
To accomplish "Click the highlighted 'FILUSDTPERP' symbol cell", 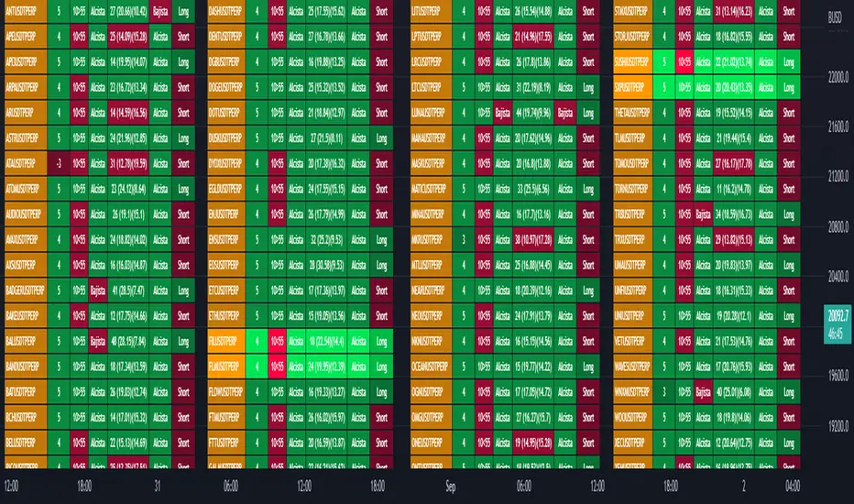I will click(226, 341).
